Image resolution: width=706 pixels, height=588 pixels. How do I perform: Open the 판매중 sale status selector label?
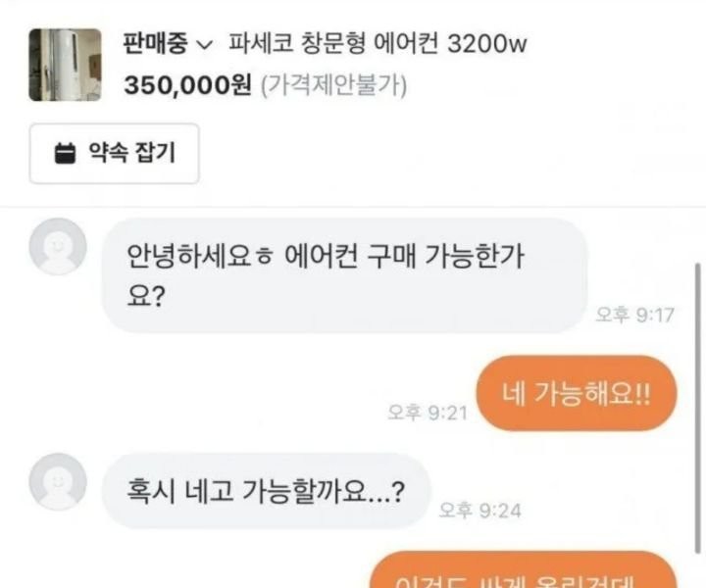[155, 44]
